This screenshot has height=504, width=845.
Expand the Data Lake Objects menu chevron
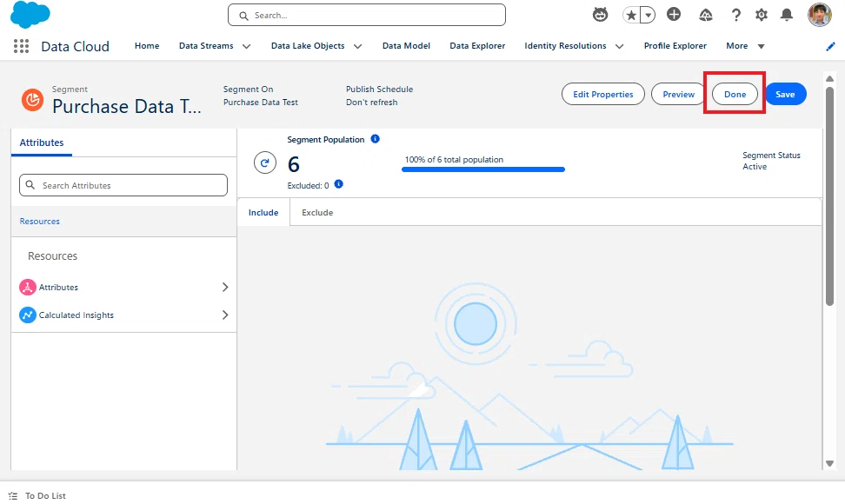[357, 46]
